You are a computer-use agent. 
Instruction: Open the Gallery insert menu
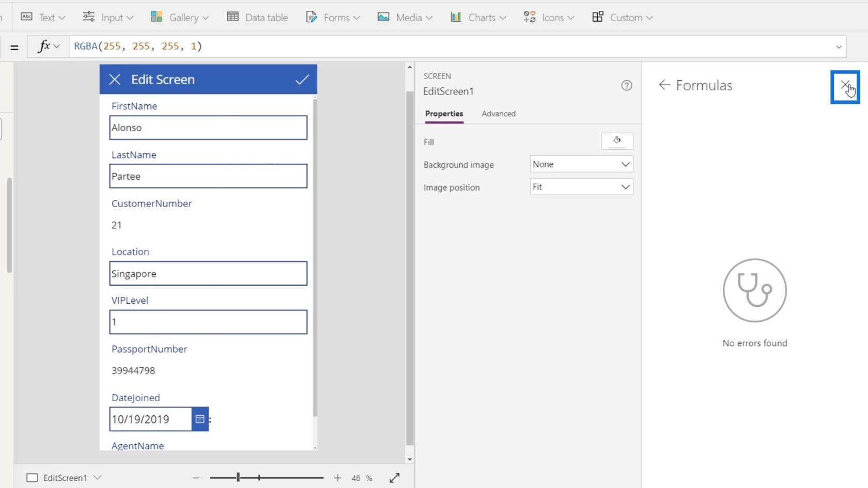click(179, 18)
